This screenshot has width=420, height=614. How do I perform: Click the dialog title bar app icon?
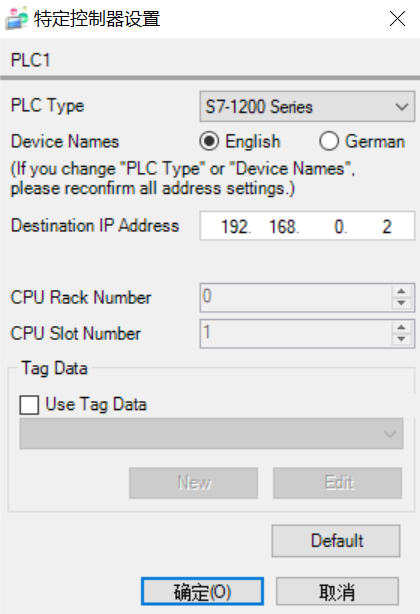coord(16,18)
